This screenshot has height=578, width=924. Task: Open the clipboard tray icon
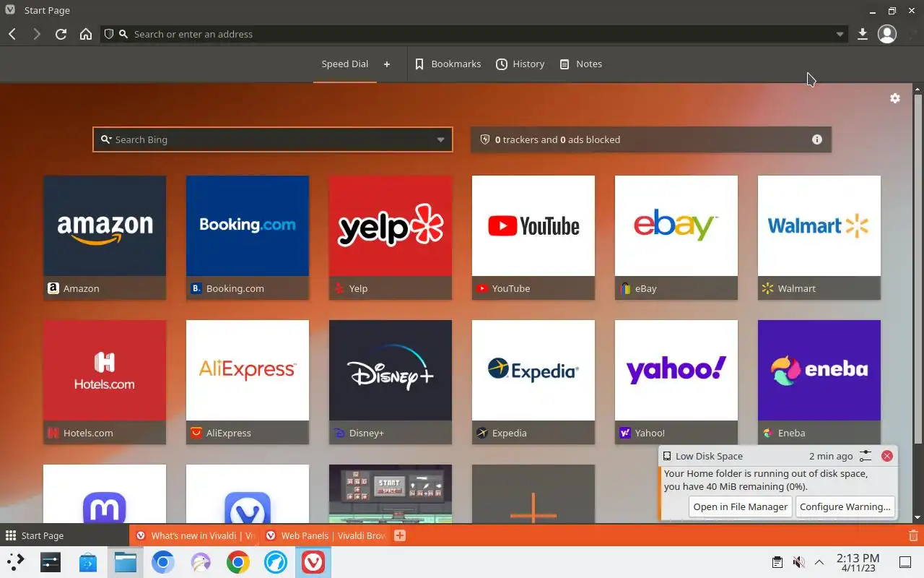tap(777, 562)
